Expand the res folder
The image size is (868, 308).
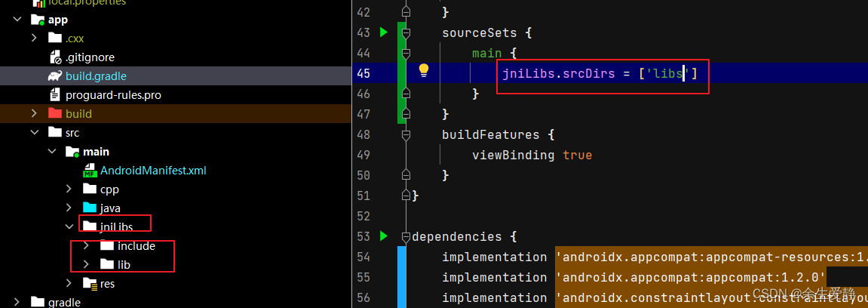point(69,283)
